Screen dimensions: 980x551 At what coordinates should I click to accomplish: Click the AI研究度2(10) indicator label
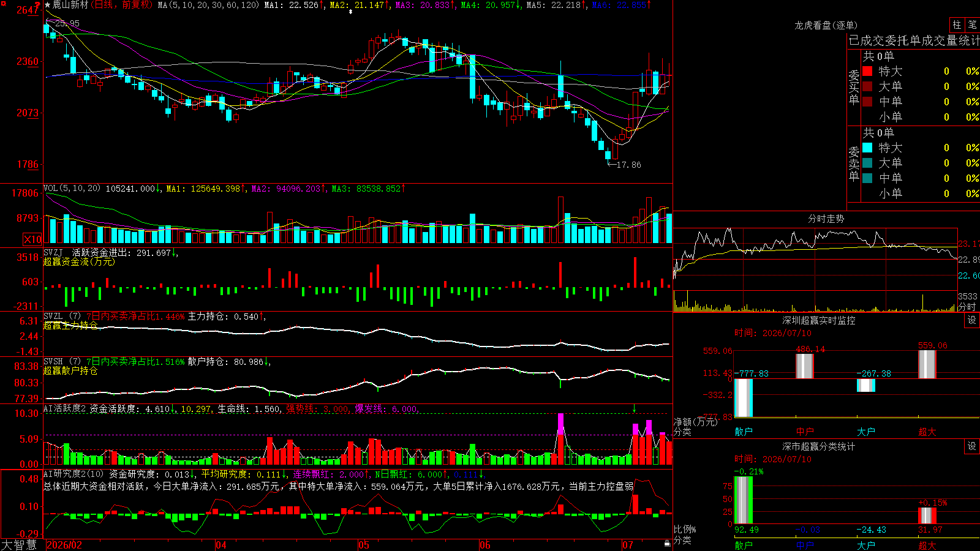74,474
